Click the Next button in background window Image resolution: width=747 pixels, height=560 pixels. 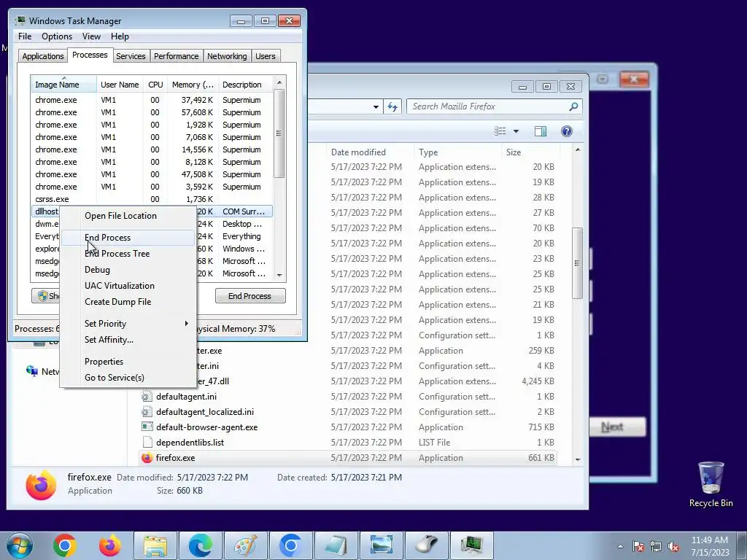[617, 427]
